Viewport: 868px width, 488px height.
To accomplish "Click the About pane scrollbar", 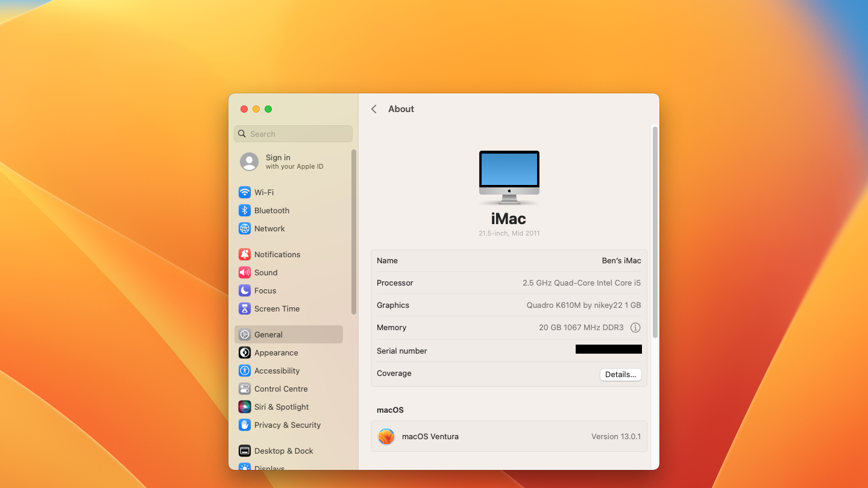I will pos(655,232).
